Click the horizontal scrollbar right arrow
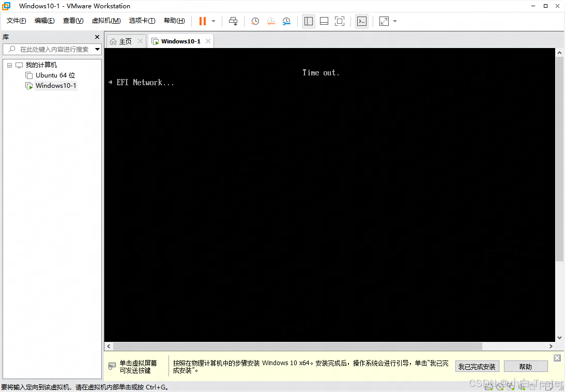565x392 pixels. coord(551,346)
